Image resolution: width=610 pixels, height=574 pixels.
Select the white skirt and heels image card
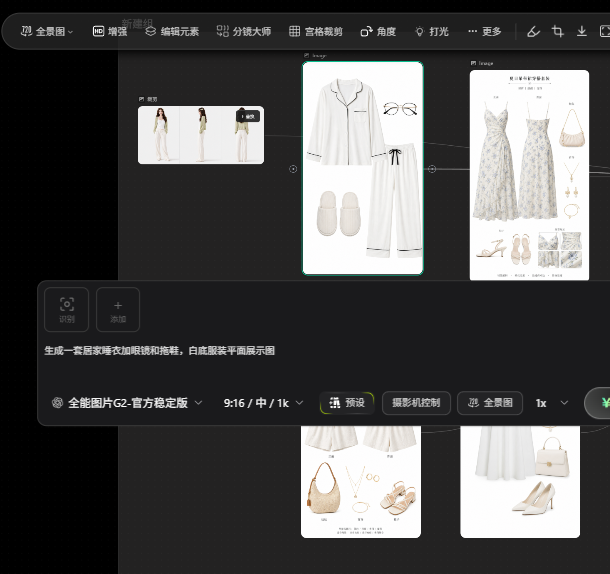tap(520, 482)
